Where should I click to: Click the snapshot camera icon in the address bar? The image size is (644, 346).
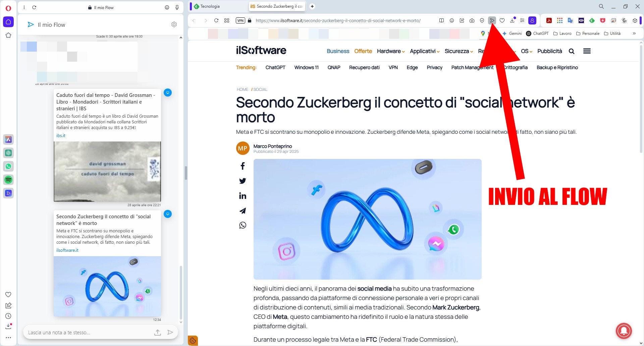tap(472, 20)
